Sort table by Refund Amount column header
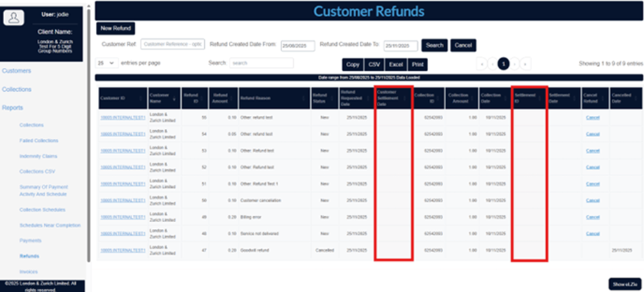This screenshot has height=292, width=644. tap(221, 98)
